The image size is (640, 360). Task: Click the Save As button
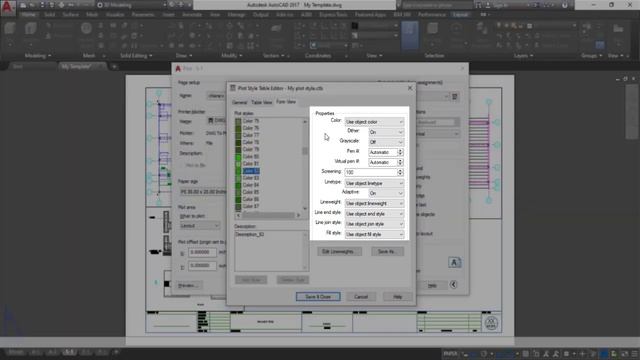(x=386, y=251)
